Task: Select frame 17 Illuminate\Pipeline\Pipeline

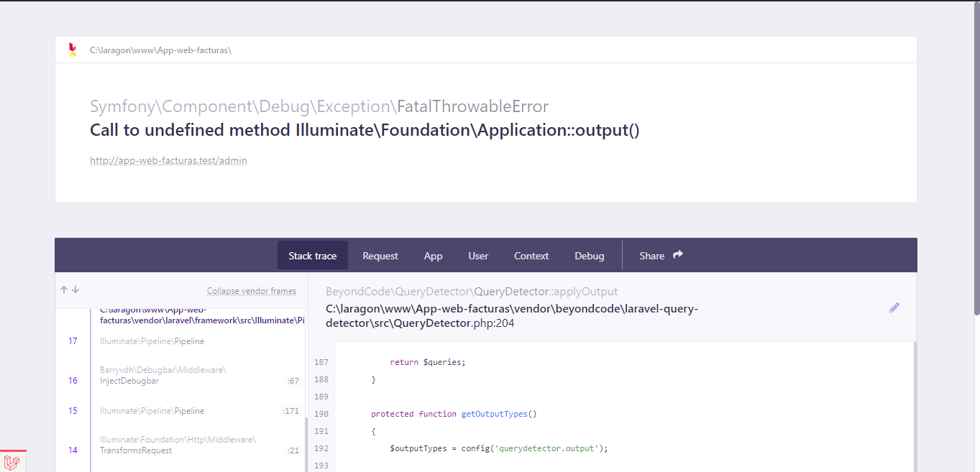Action: (x=181, y=341)
